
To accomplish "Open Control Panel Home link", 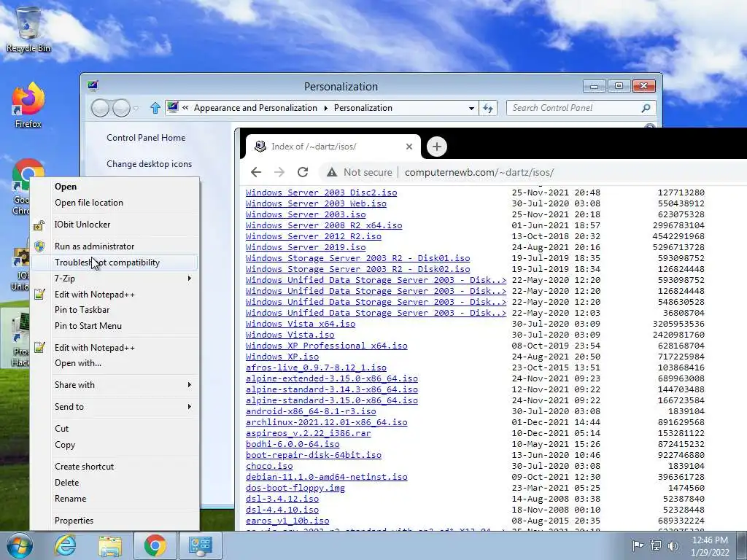I will coord(146,138).
